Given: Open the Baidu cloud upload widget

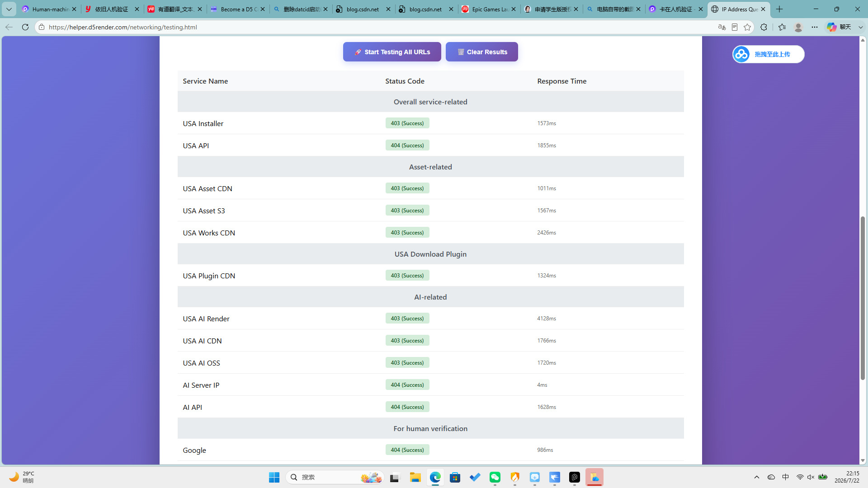Looking at the screenshot, I should (x=768, y=54).
